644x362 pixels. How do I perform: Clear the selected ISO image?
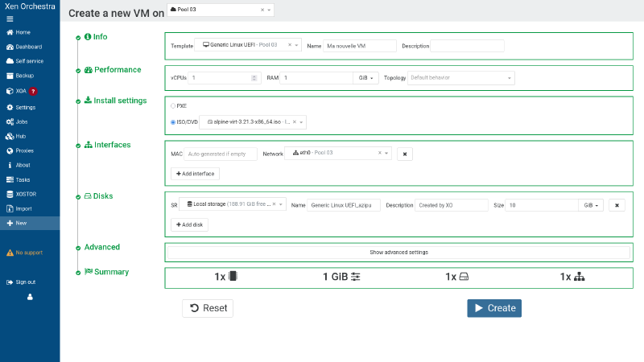click(x=295, y=122)
